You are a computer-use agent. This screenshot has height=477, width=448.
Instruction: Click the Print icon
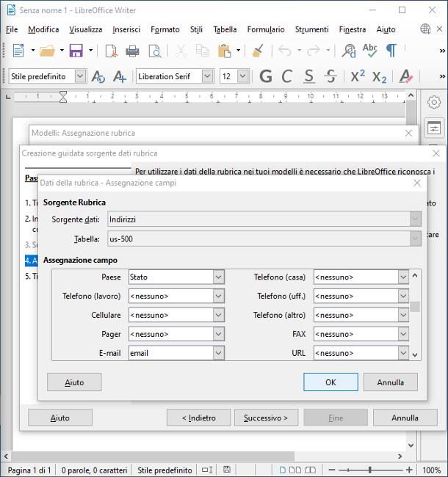coord(132,51)
